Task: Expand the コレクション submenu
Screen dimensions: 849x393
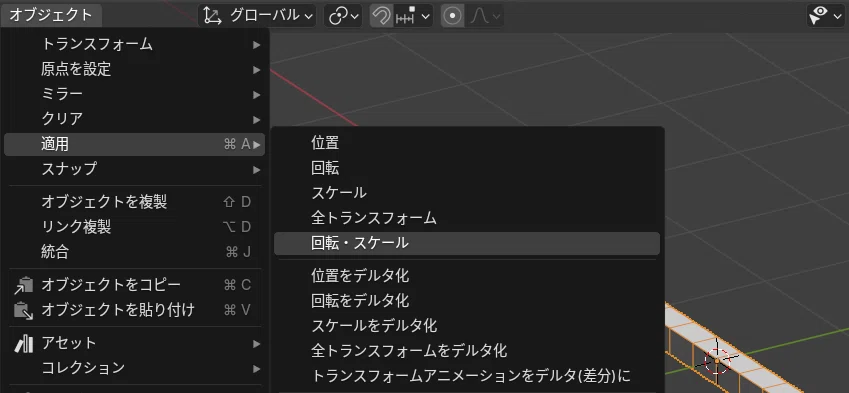Action: click(x=134, y=368)
